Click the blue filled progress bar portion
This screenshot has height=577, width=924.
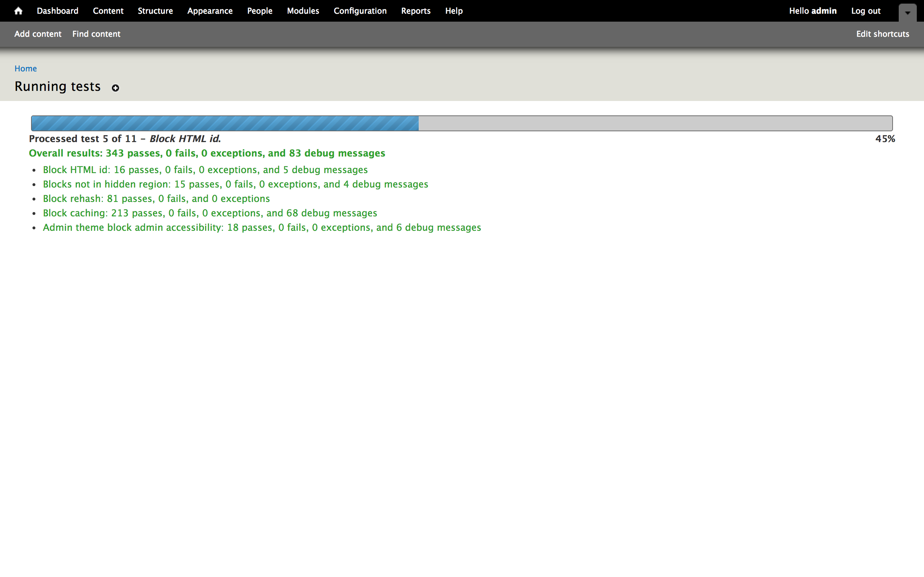click(225, 123)
